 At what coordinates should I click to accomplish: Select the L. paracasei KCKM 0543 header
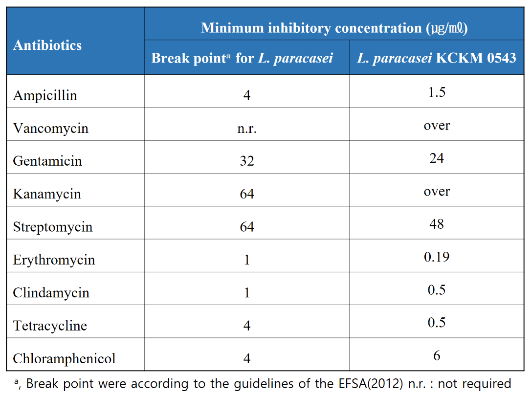[436, 58]
